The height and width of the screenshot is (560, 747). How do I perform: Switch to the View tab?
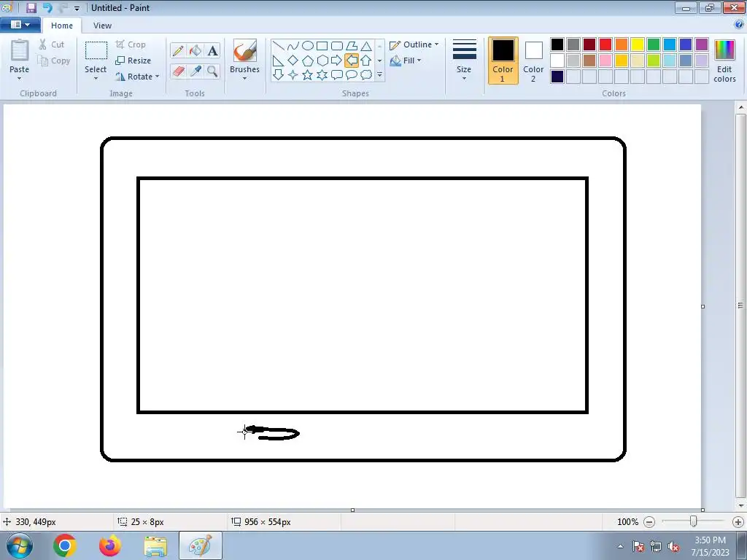pyautogui.click(x=102, y=26)
